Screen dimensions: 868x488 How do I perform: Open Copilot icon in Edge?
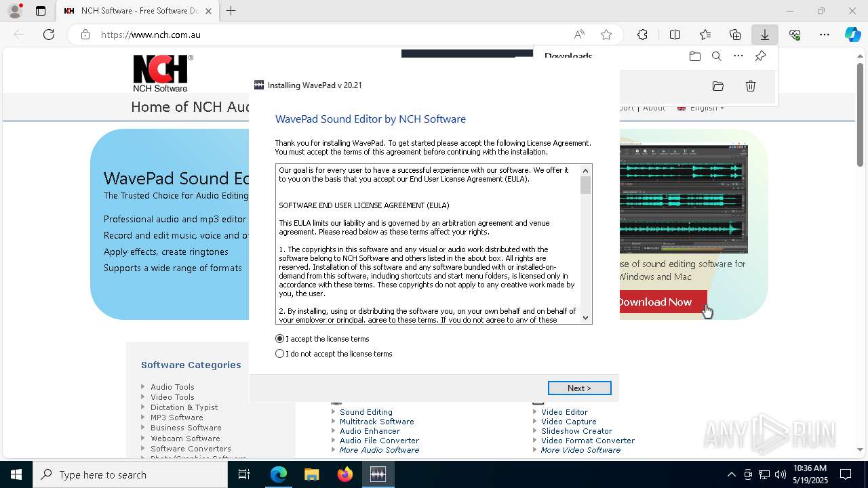852,35
